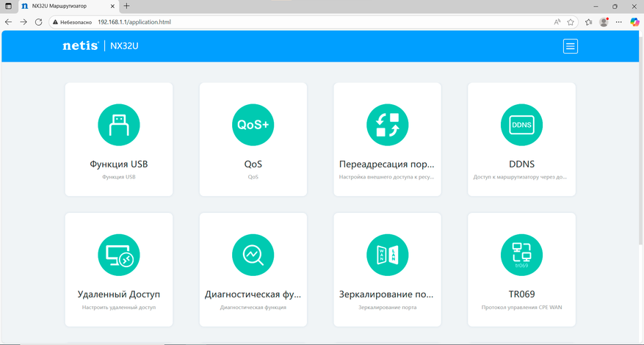Viewport: 644px width, 345px height.
Task: Click 'Настройка внешнего доступа к ресу...' text
Action: tap(387, 178)
